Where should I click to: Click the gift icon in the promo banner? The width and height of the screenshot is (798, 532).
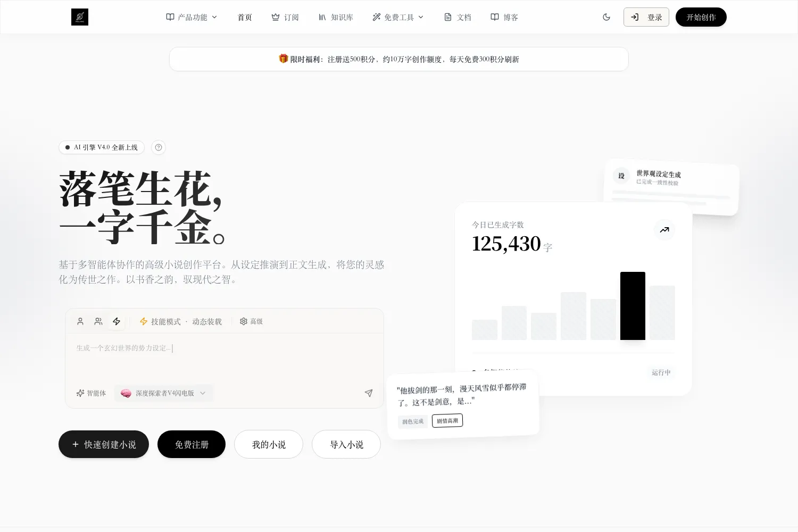[284, 59]
